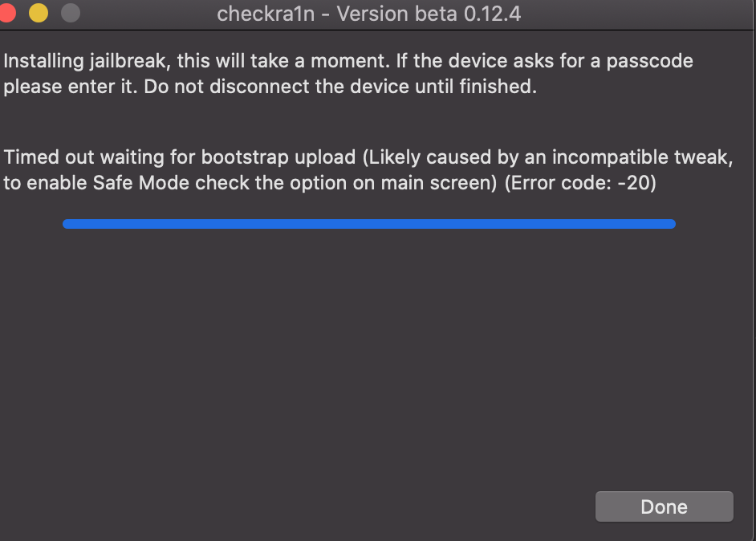Click the yellow minimize window control
Viewport: 756px width, 541px height.
click(39, 14)
